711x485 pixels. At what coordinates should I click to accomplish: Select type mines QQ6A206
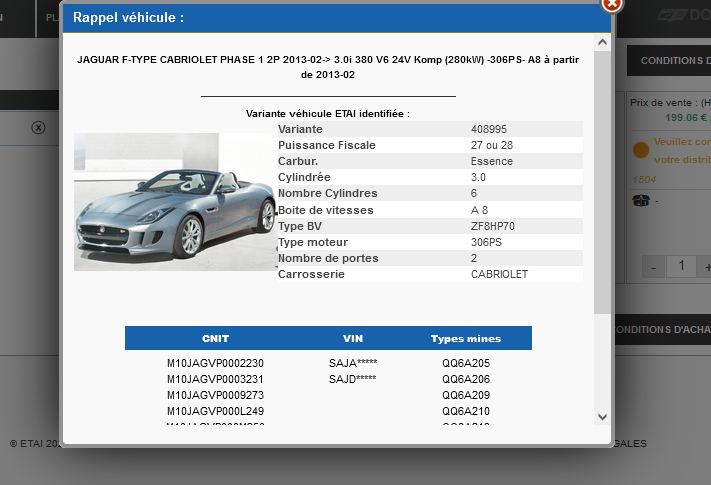coord(466,379)
